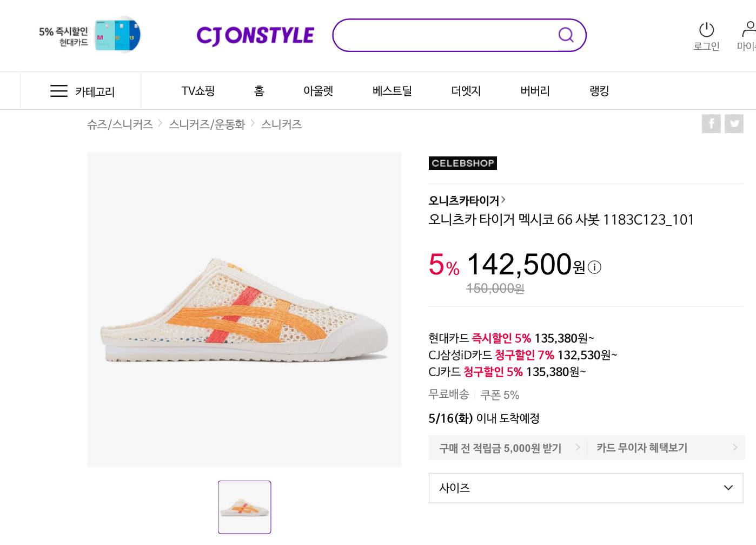Screen dimensions: 756x545
Task: Open the hamburger category menu icon
Action: coord(59,91)
